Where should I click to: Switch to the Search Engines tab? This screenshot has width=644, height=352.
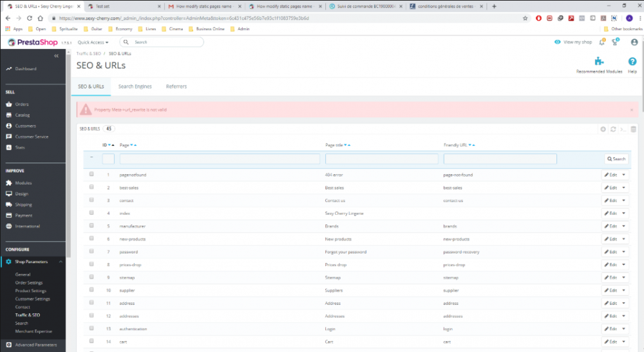tap(135, 86)
